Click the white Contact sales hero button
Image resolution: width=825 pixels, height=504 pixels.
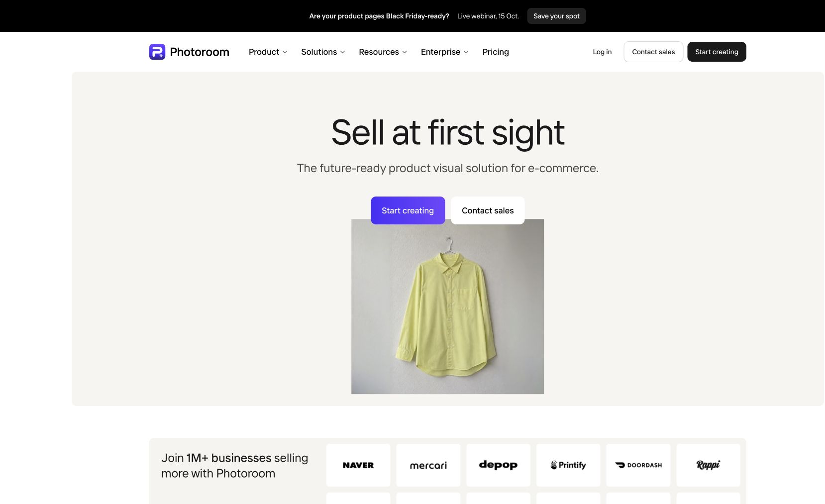(x=488, y=210)
